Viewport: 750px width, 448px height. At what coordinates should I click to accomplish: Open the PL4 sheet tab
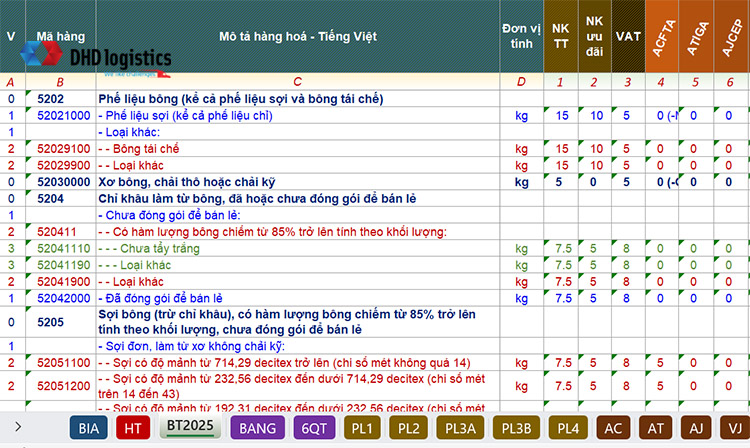coord(568,427)
